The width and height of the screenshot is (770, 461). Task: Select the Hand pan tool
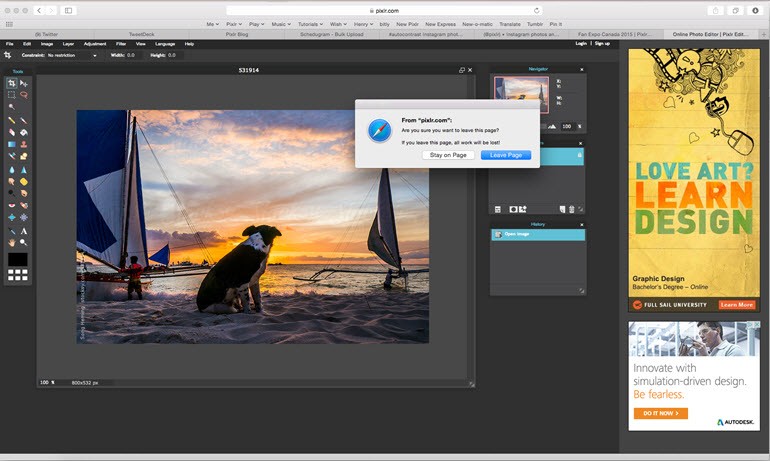[11, 242]
